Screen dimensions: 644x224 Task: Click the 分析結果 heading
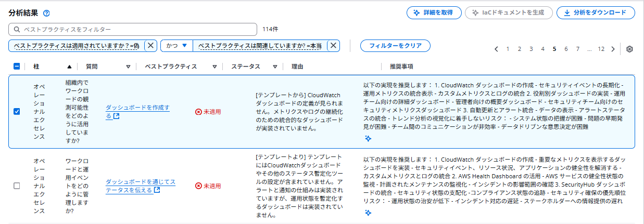coord(24,14)
